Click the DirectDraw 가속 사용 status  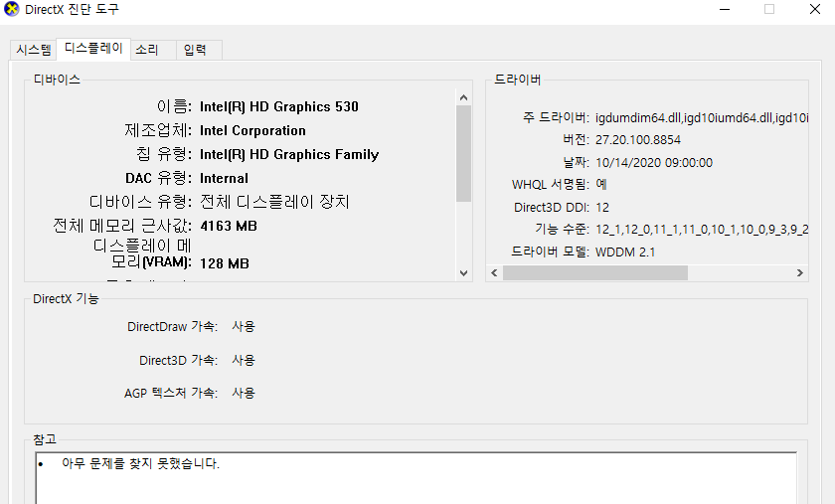(244, 326)
